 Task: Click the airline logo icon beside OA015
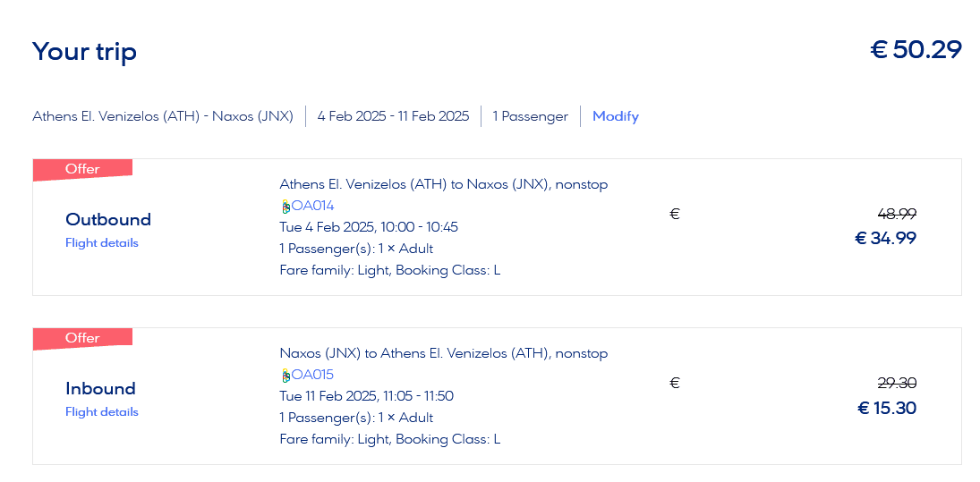285,376
